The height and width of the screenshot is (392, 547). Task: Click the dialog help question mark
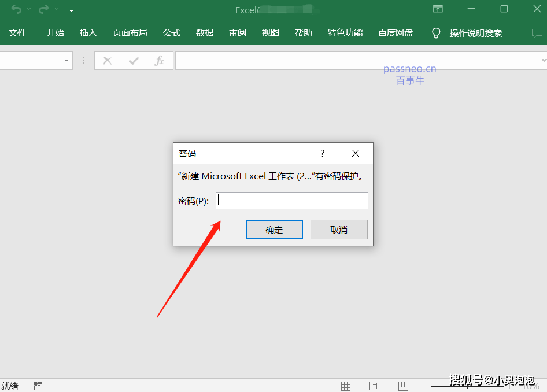point(323,153)
